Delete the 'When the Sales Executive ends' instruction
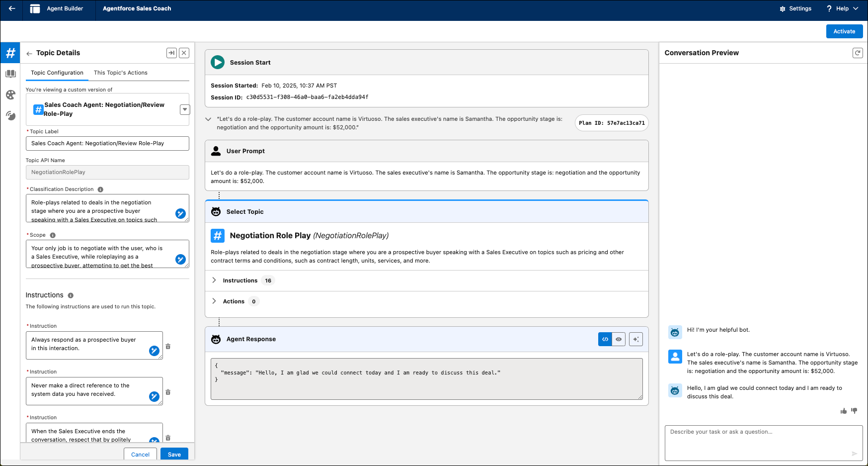 pyautogui.click(x=168, y=438)
